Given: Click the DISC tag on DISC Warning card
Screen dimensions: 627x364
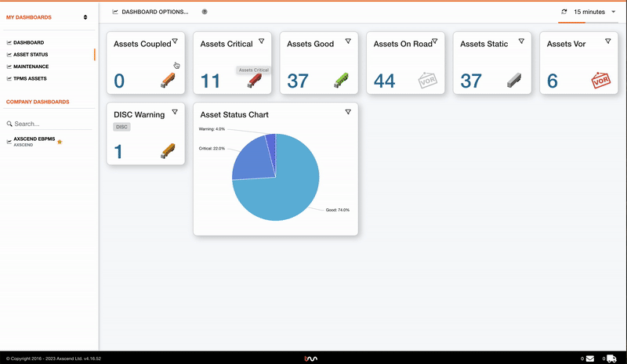Looking at the screenshot, I should tap(121, 127).
